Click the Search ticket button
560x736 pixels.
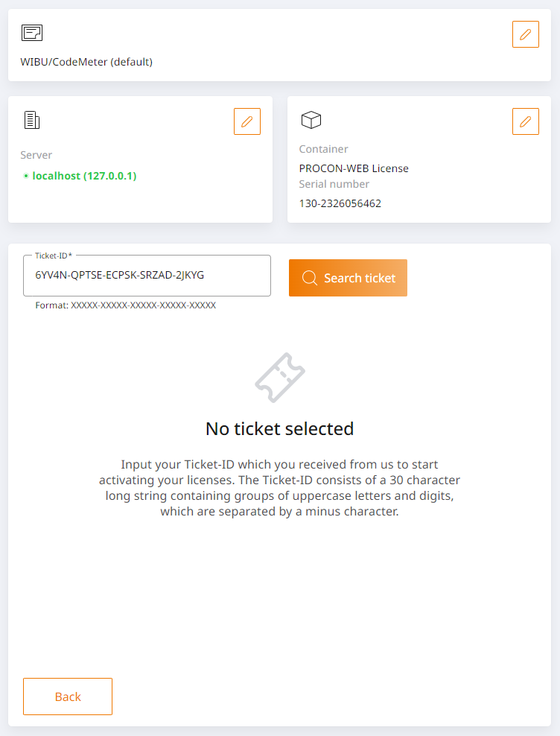pos(348,278)
